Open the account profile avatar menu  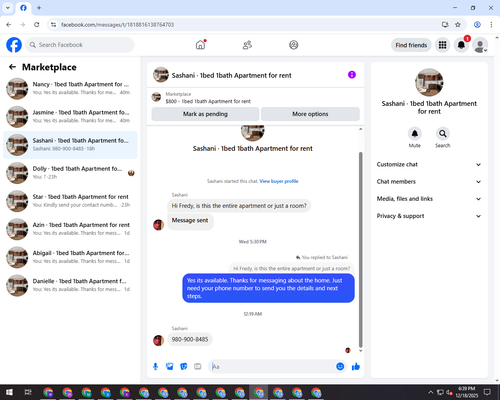click(x=480, y=45)
